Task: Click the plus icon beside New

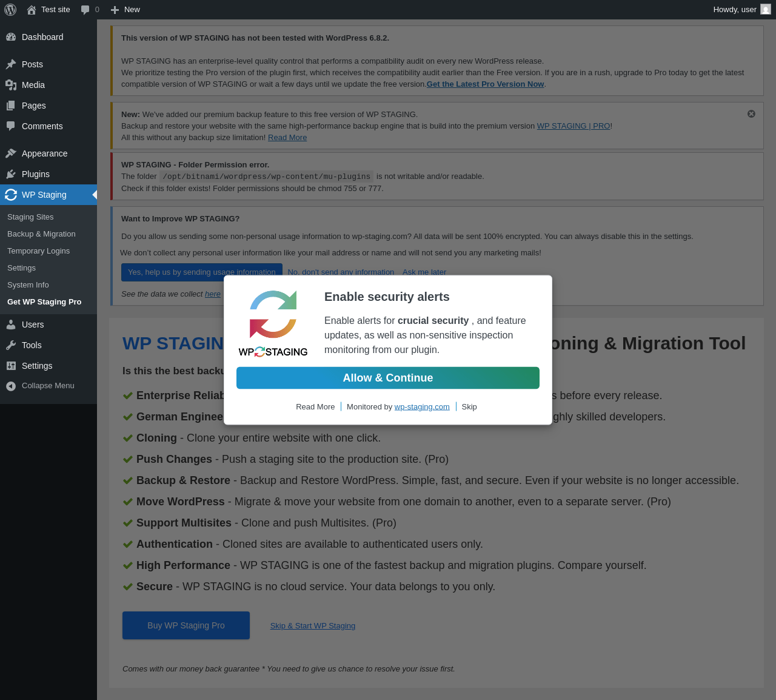Action: (x=115, y=10)
